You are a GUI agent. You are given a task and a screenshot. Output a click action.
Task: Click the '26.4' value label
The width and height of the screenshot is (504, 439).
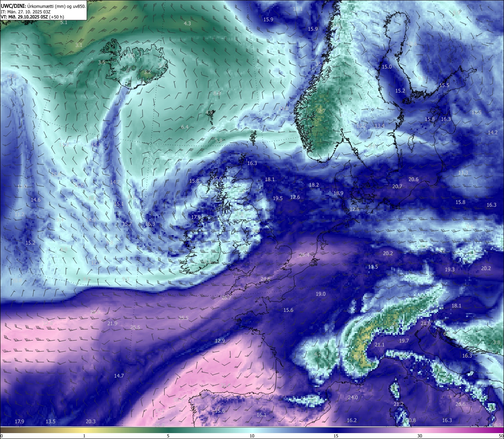pos(305,255)
